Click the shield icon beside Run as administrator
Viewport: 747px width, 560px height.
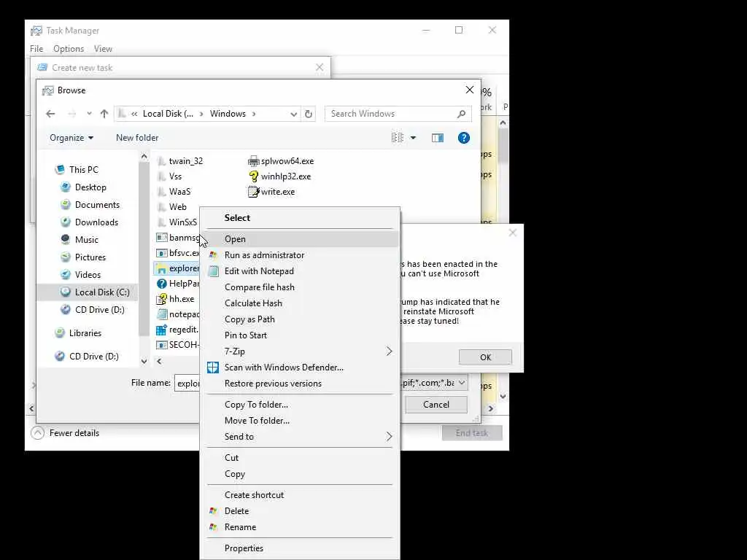pos(213,255)
